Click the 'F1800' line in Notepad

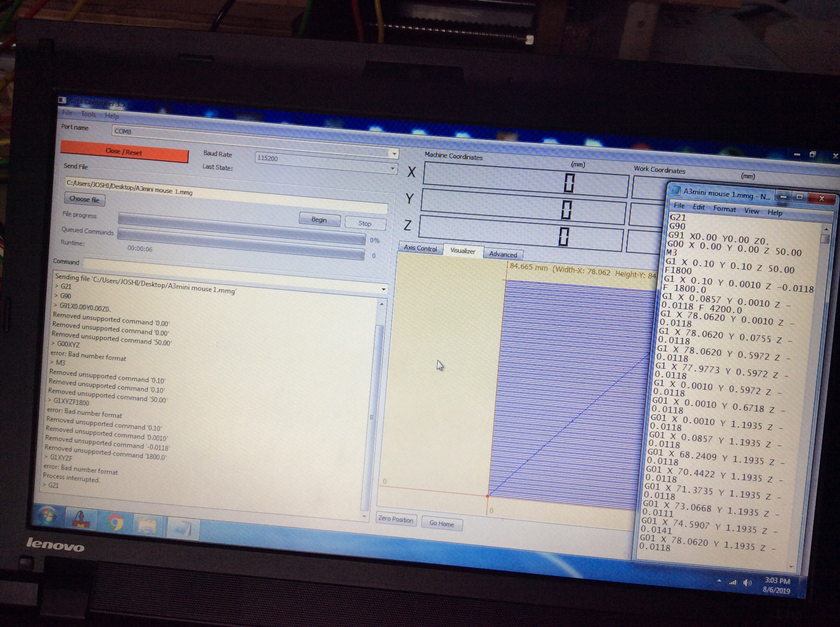pos(678,270)
